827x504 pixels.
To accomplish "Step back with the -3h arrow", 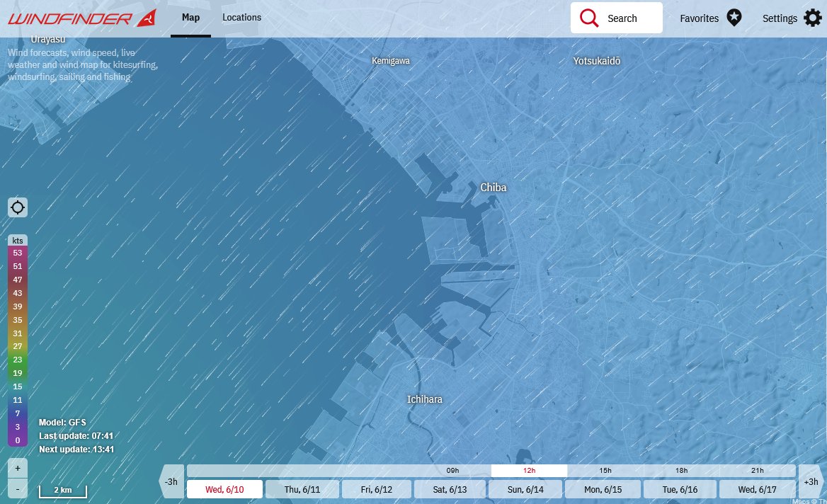I will click(x=171, y=481).
